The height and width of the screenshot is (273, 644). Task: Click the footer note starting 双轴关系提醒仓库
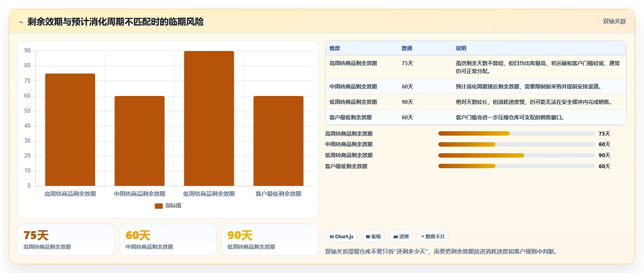[x=441, y=252]
